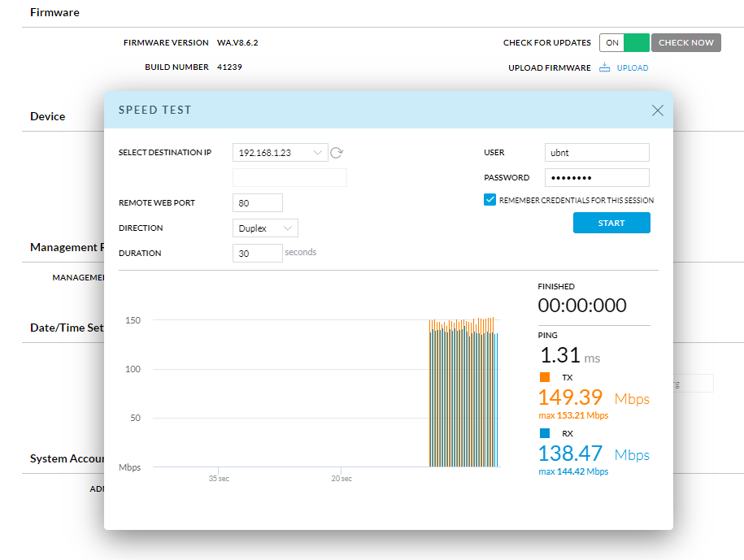Click the build number 41239 text
The height and width of the screenshot is (560, 744).
(229, 67)
